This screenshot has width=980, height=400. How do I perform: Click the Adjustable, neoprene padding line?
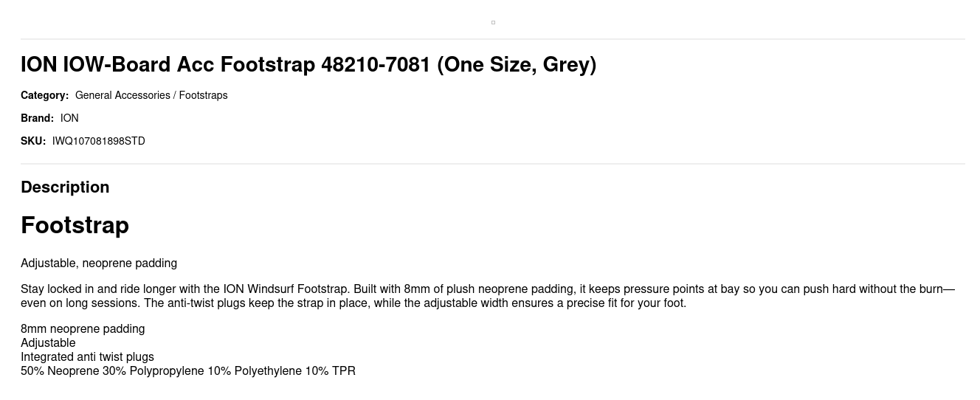click(99, 263)
